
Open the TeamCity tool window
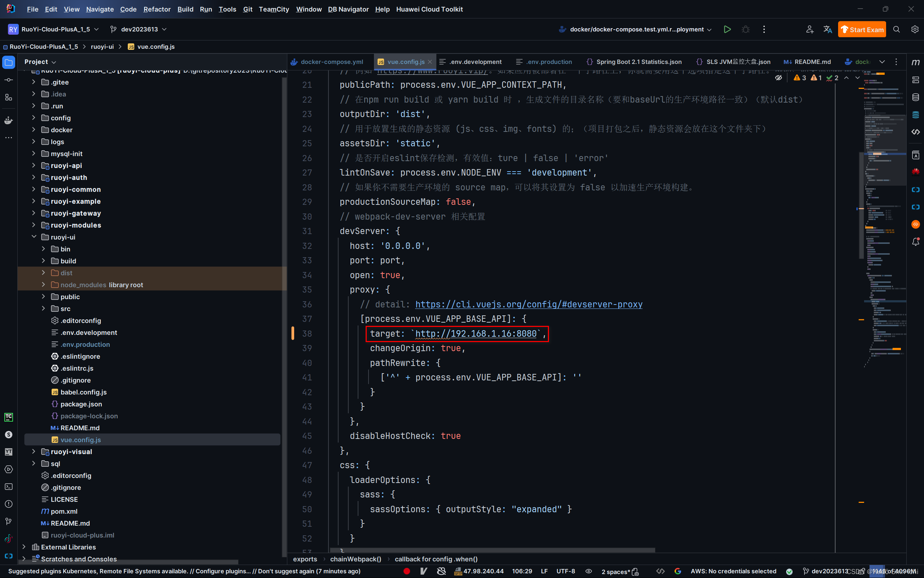coord(8,417)
